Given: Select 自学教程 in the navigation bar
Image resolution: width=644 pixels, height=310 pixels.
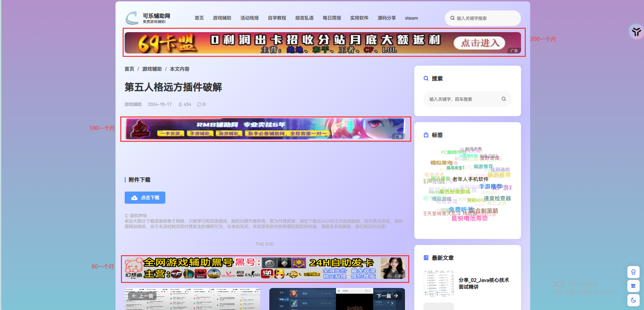Looking at the screenshot, I should click(277, 18).
